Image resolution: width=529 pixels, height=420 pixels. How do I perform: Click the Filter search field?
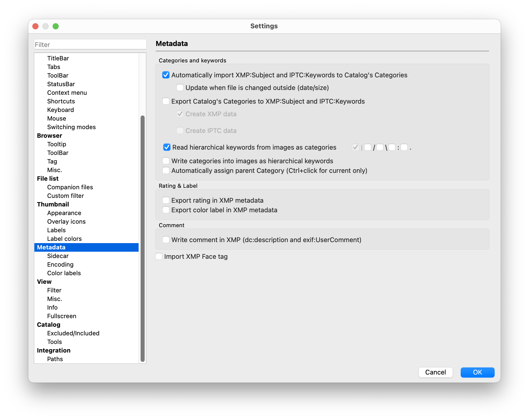pyautogui.click(x=90, y=45)
